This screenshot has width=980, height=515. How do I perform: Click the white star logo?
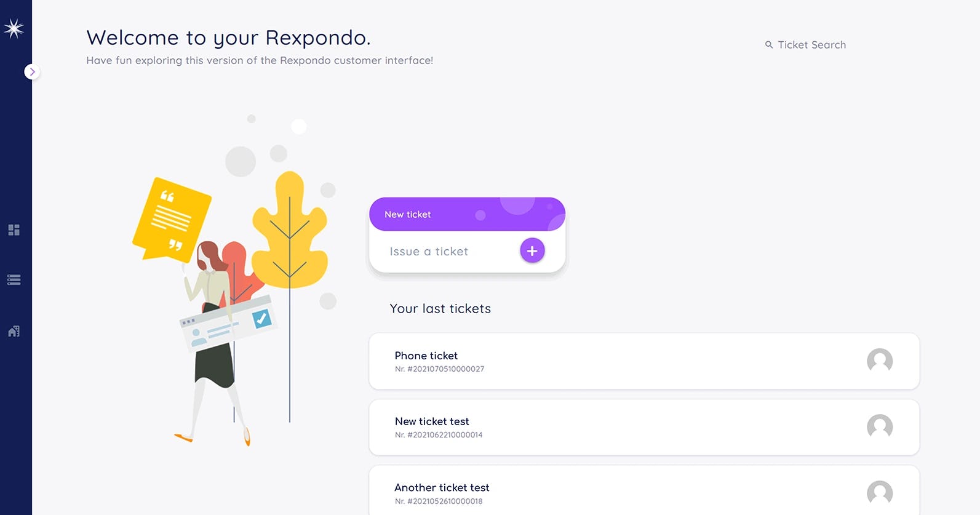[14, 28]
